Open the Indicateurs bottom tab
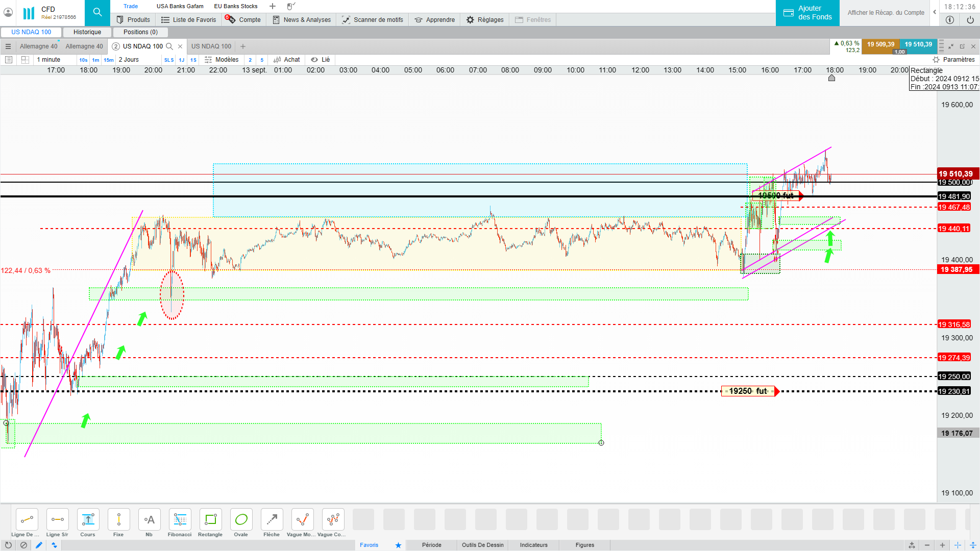 [x=533, y=545]
